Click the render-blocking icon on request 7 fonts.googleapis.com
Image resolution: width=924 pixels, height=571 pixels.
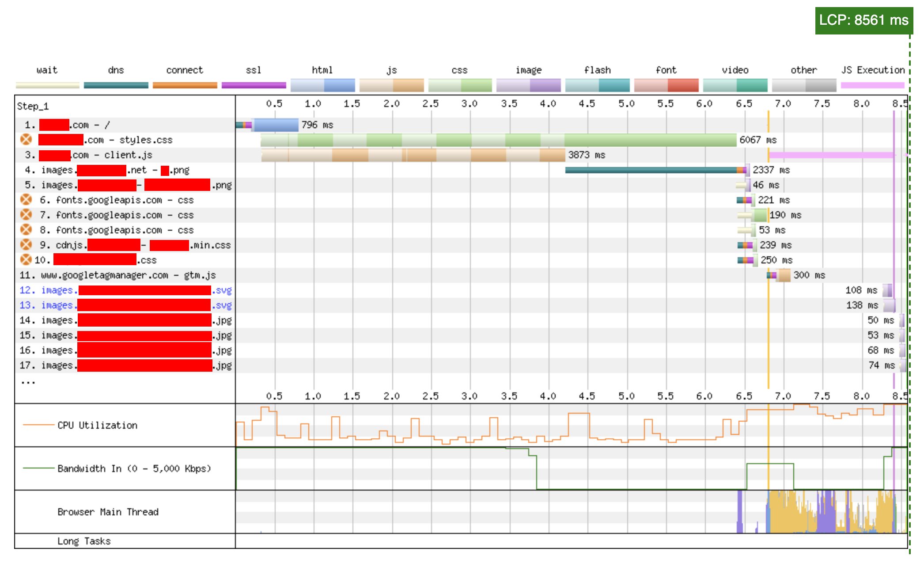[27, 215]
